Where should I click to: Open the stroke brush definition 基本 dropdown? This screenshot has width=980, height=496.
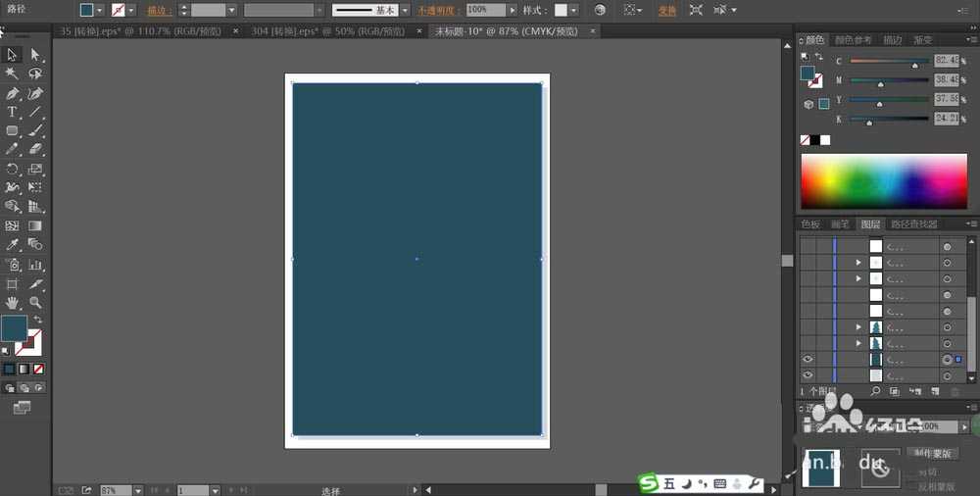(x=405, y=10)
